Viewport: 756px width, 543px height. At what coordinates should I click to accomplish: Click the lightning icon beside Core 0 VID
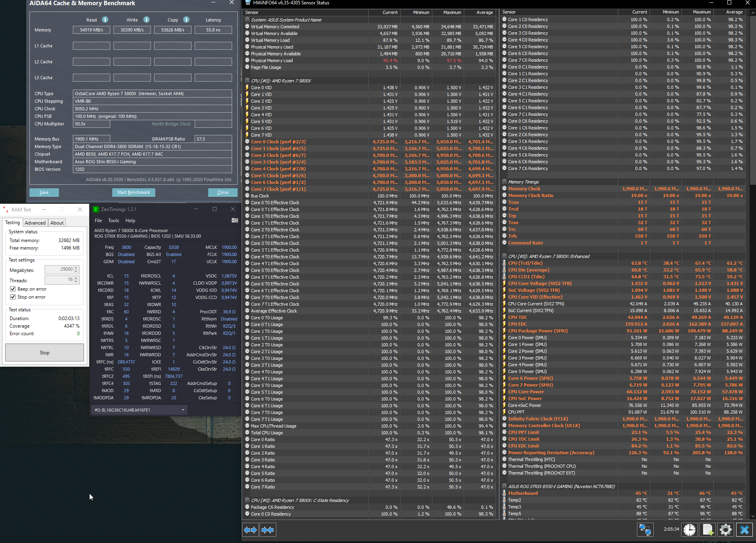[x=247, y=88]
